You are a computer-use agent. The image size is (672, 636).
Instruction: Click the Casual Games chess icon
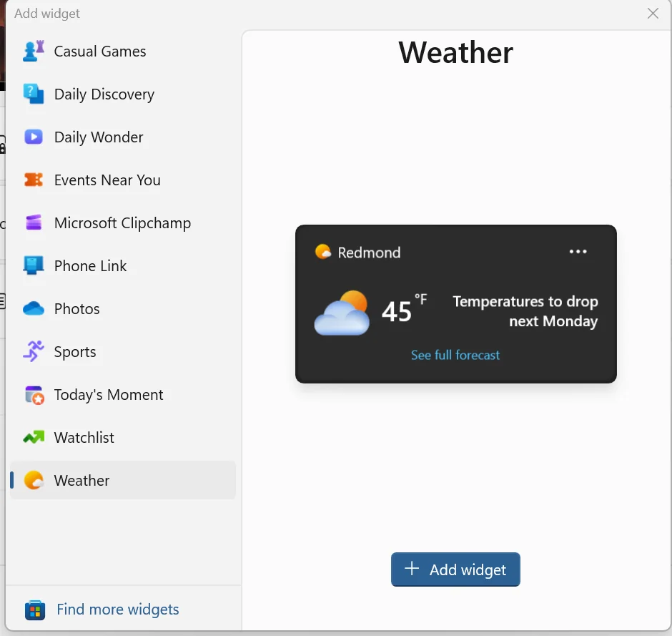coord(34,51)
